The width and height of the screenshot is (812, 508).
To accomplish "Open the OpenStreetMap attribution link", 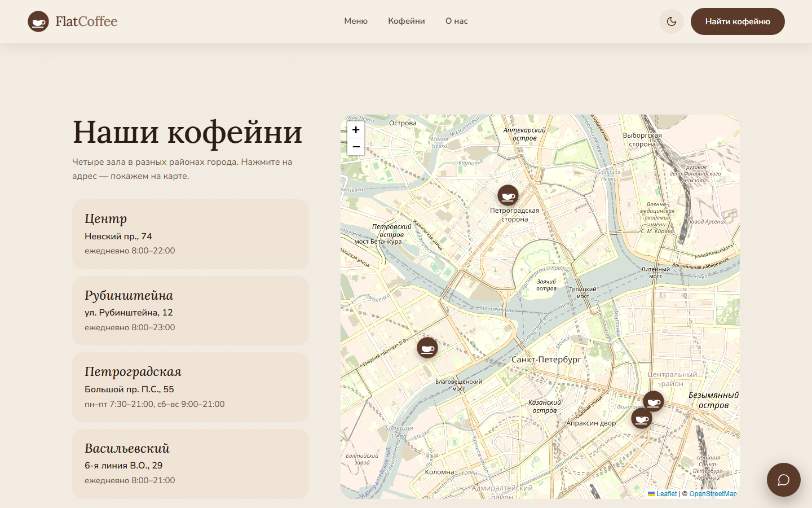I will pos(713,494).
